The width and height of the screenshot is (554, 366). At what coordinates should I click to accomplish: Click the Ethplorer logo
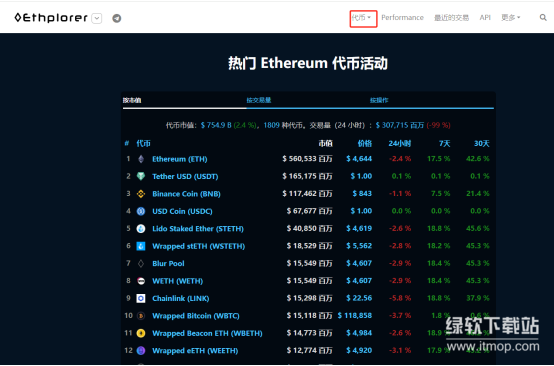coord(51,18)
